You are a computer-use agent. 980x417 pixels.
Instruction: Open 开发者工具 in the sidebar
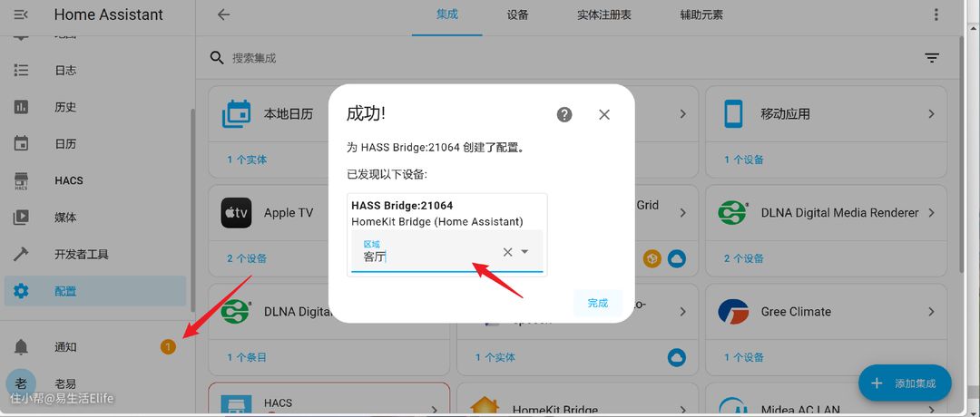point(82,255)
